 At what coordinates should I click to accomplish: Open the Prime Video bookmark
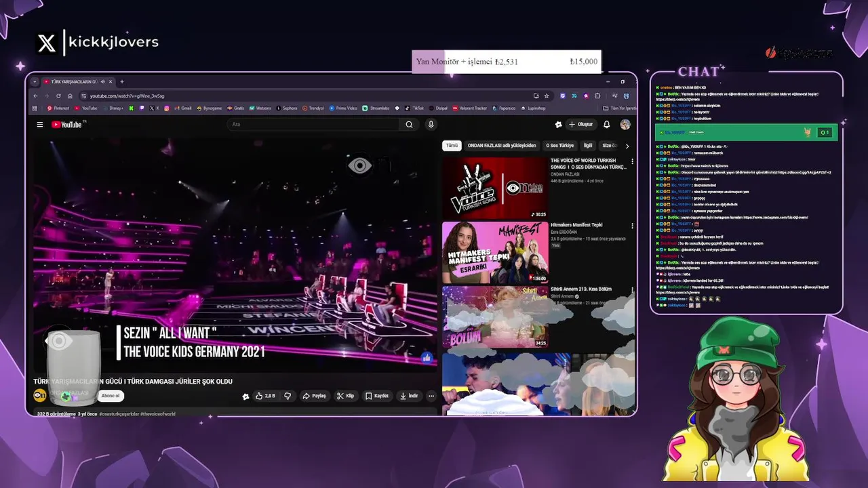(343, 108)
